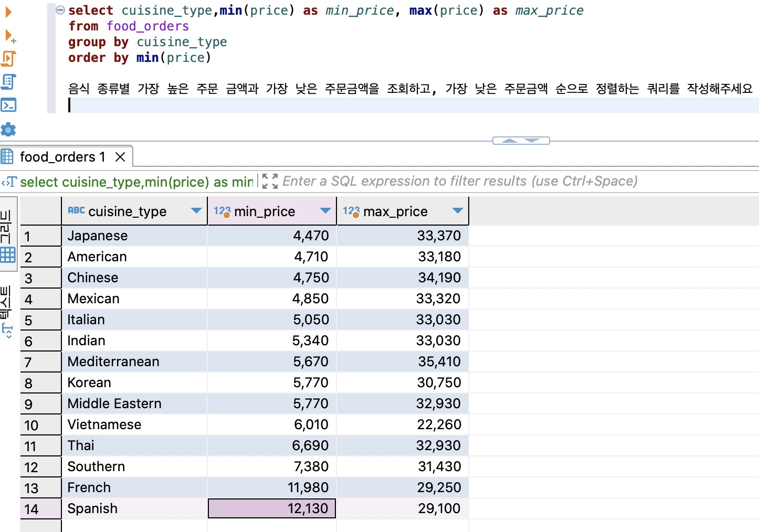Select max_price value 34,190
759x532 pixels.
403,278
